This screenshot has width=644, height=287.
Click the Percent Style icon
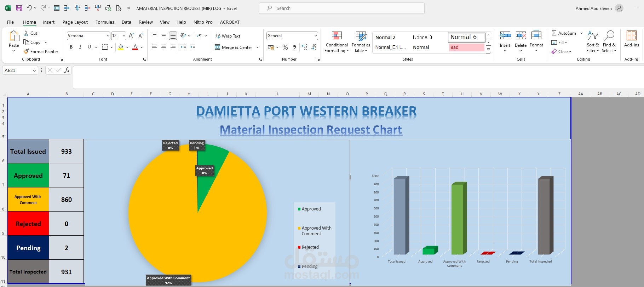click(x=285, y=47)
